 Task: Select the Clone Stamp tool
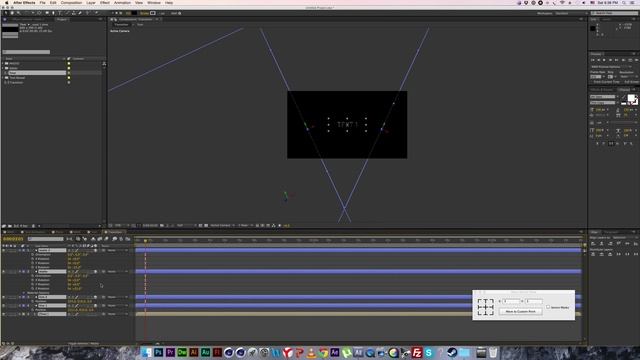click(74, 13)
